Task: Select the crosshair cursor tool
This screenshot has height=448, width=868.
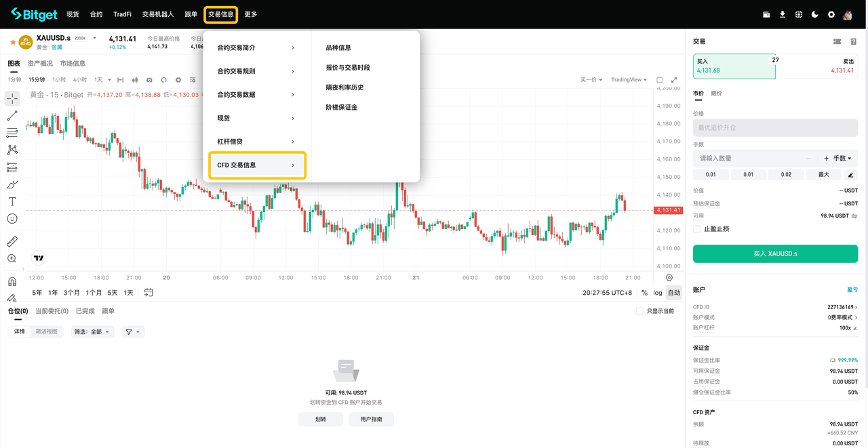Action: [x=12, y=98]
